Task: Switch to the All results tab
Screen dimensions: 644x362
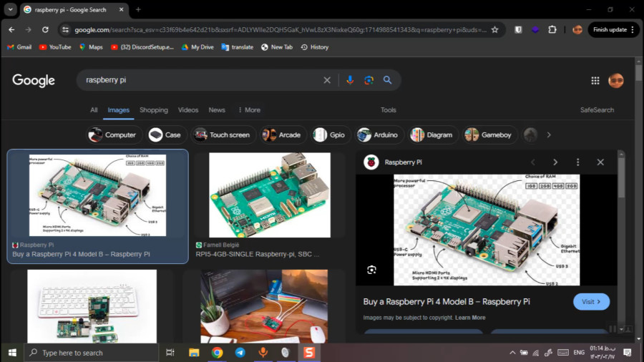Action: [x=94, y=110]
